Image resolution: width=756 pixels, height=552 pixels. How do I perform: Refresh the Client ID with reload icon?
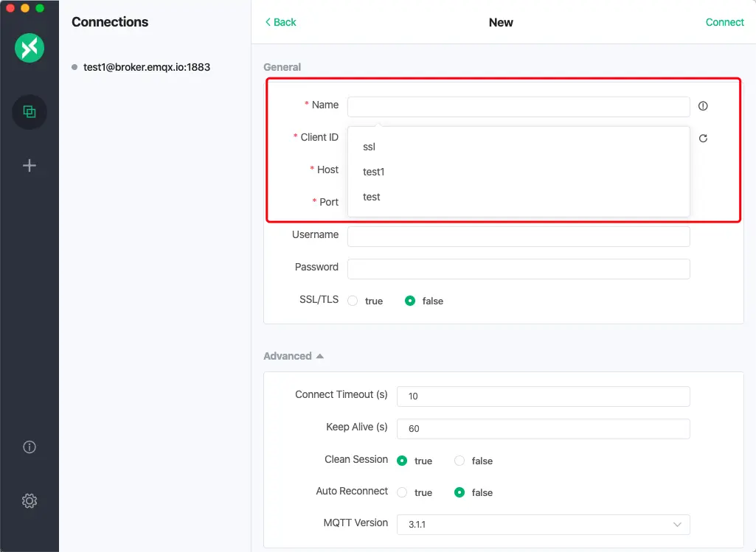point(703,139)
